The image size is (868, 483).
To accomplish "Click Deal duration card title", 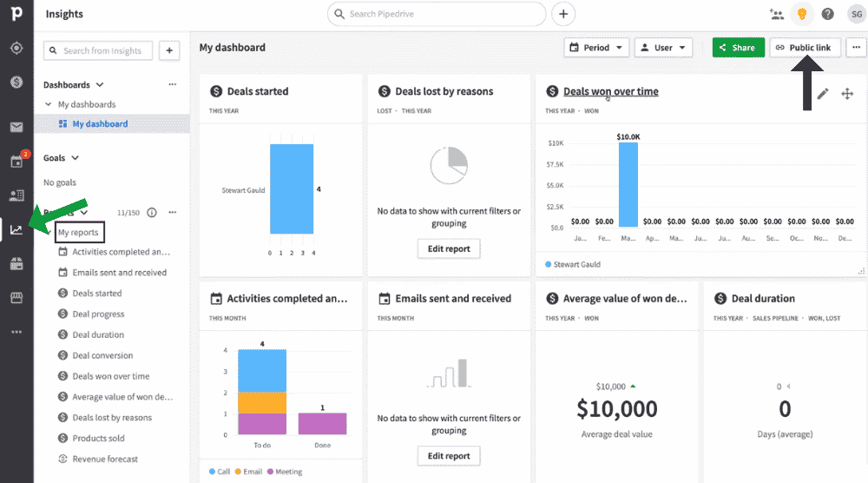I will click(763, 299).
